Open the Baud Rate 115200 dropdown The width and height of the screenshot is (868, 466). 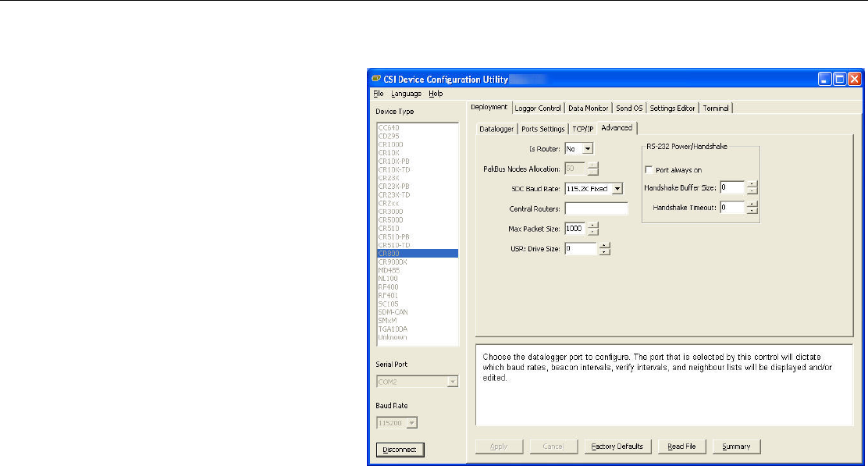click(x=411, y=423)
